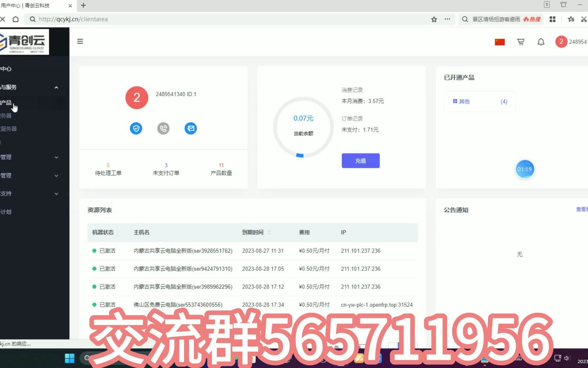The width and height of the screenshot is (588, 368).
Task: Open the 产品 sidebar item
Action: 6,103
